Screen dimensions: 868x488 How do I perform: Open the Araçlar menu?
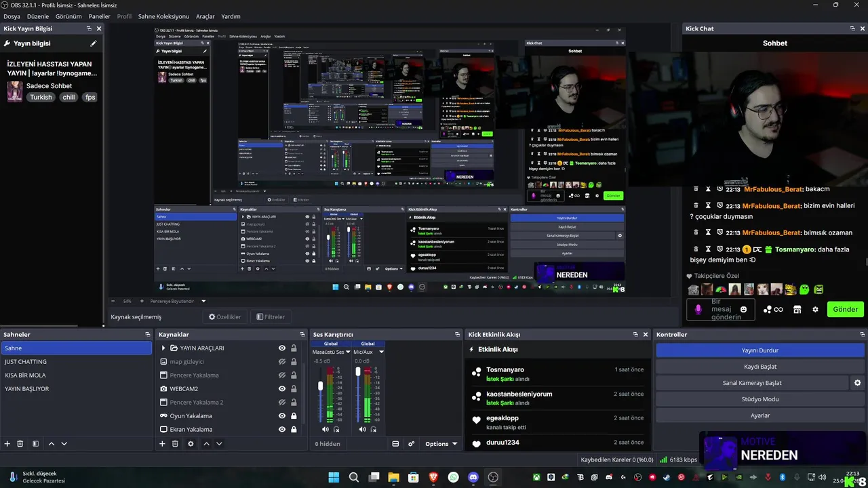205,16
